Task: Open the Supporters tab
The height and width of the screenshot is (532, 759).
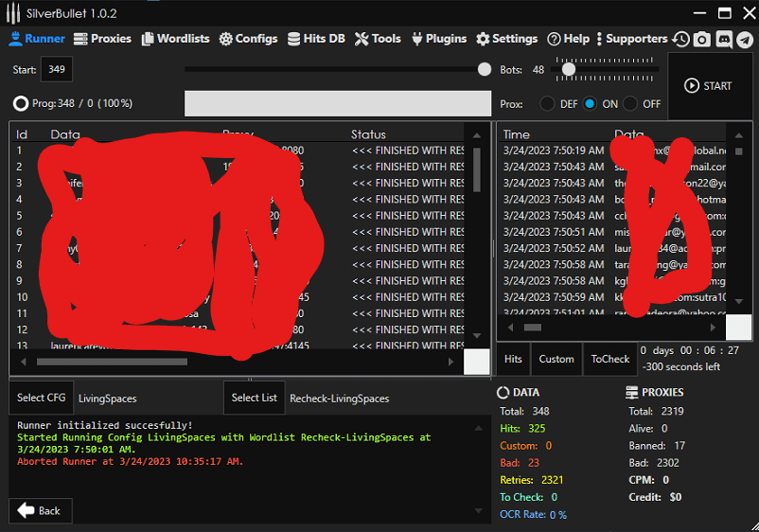Action: [x=632, y=39]
